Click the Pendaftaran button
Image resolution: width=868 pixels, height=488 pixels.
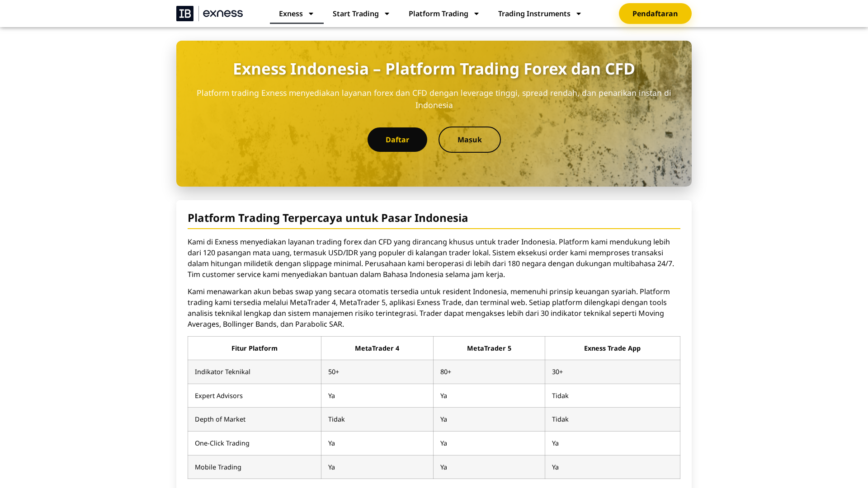[655, 14]
